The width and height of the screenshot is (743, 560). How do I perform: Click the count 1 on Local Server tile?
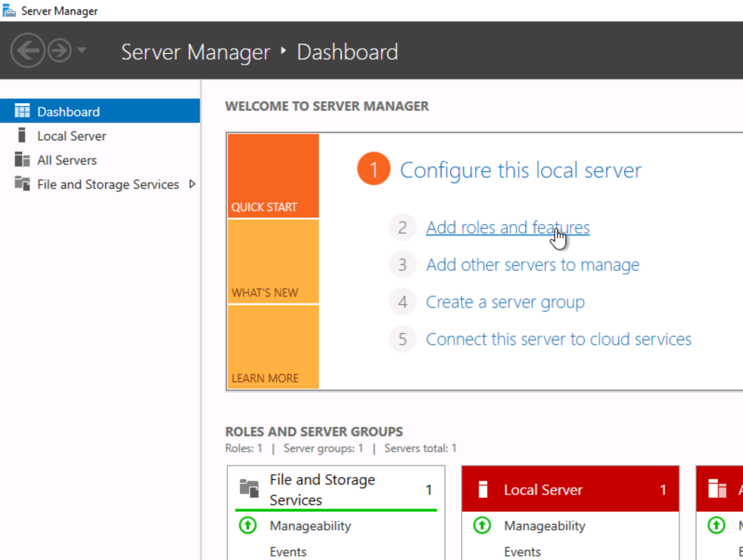pos(663,490)
